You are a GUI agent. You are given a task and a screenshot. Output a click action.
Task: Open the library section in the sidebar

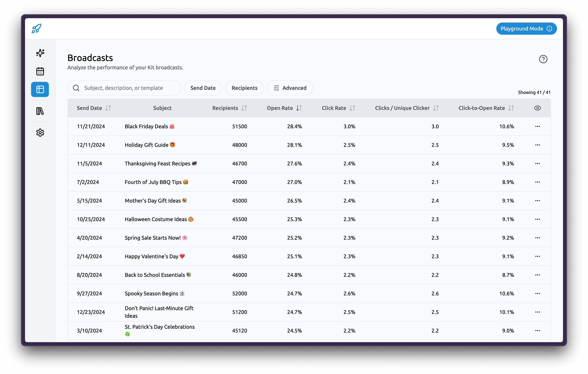(x=40, y=111)
